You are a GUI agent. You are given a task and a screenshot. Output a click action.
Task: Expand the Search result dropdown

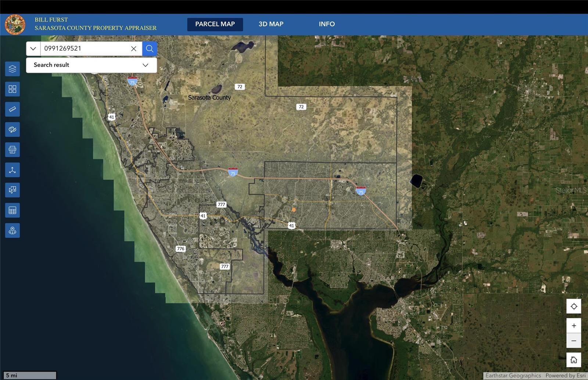[x=146, y=65]
